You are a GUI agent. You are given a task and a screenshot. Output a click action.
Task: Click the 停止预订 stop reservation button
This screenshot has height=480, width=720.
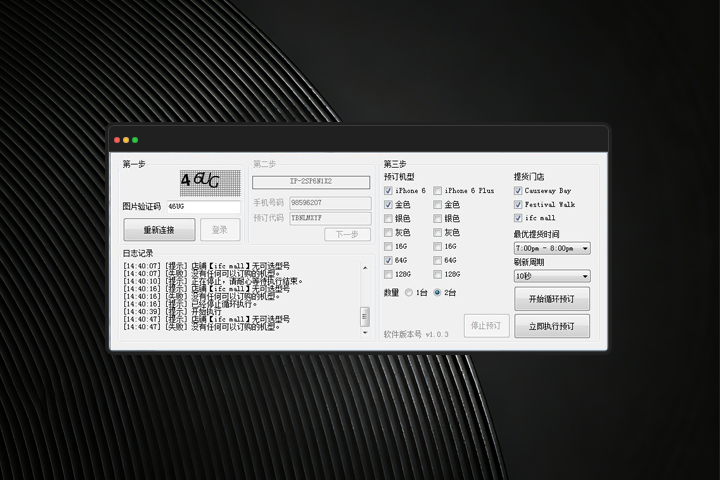tap(486, 326)
